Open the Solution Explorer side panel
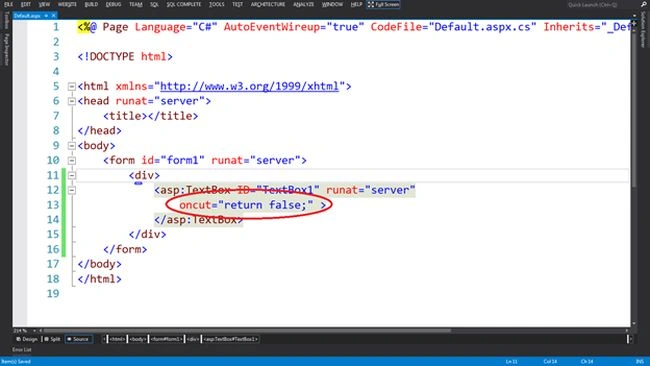This screenshot has width=650, height=366. tap(643, 30)
